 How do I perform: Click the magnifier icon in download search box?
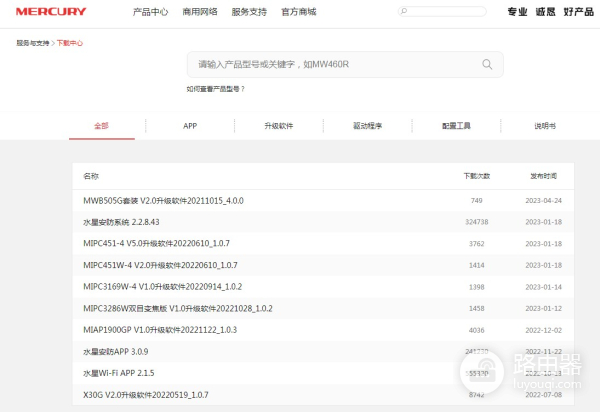pos(487,64)
